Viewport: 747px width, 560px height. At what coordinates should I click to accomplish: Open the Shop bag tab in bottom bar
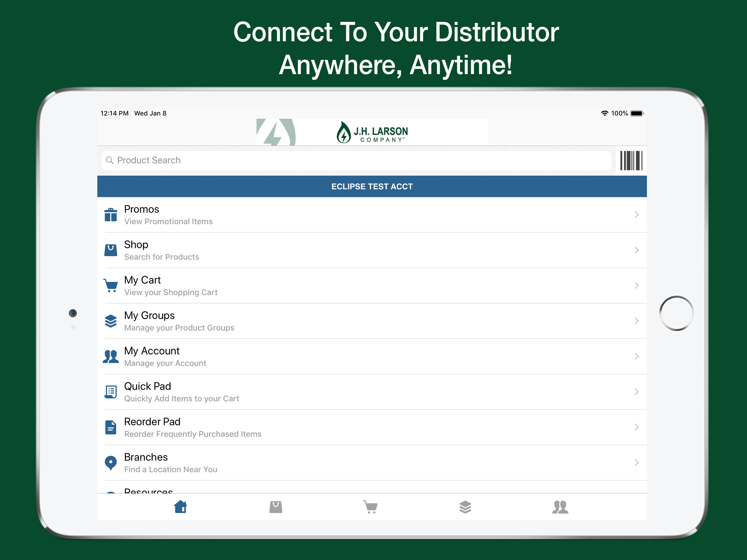click(276, 507)
